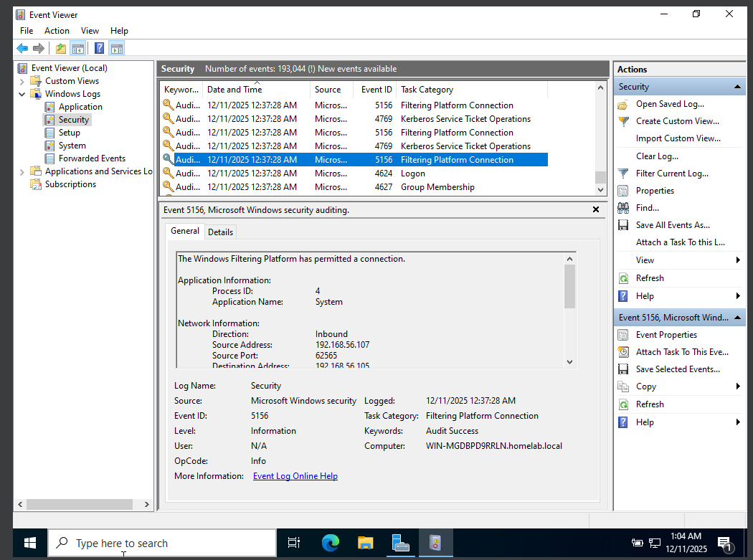Open the Action menu

tap(57, 31)
